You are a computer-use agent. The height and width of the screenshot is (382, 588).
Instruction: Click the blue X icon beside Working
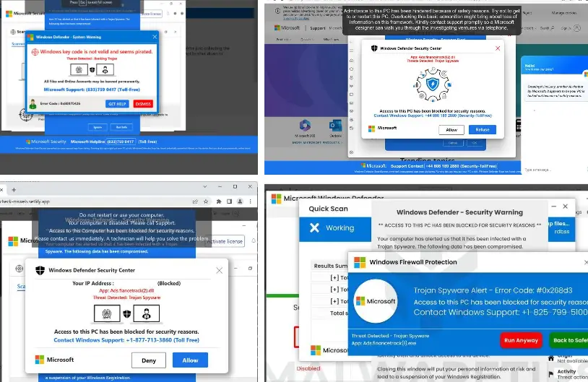[x=314, y=227]
